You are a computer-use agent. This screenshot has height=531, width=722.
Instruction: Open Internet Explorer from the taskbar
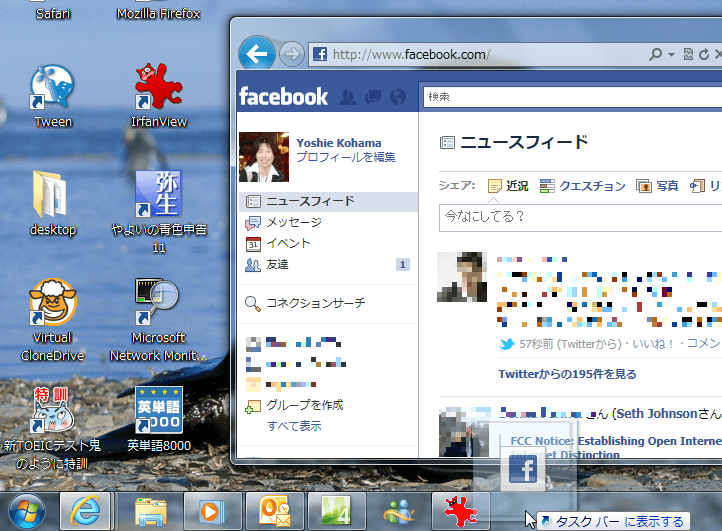pos(85,510)
